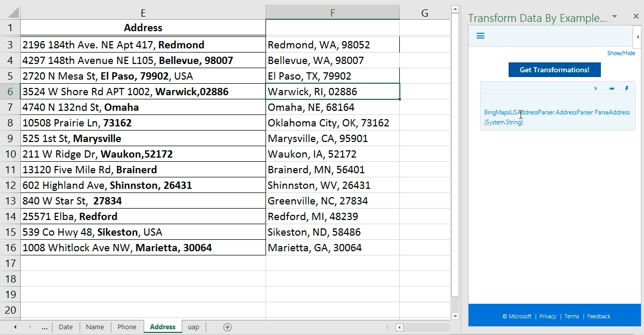Open the Privacy link in pane footer

pos(548,316)
